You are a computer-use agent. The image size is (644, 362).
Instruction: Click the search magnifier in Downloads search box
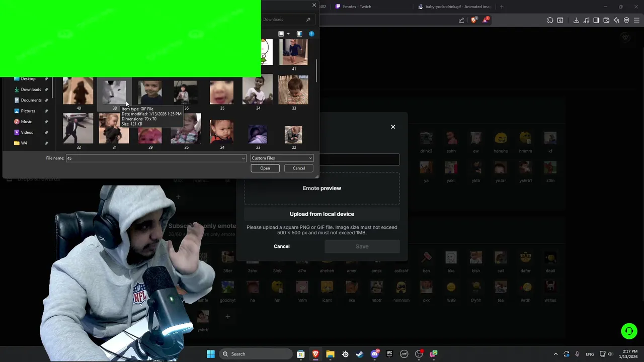(308, 19)
